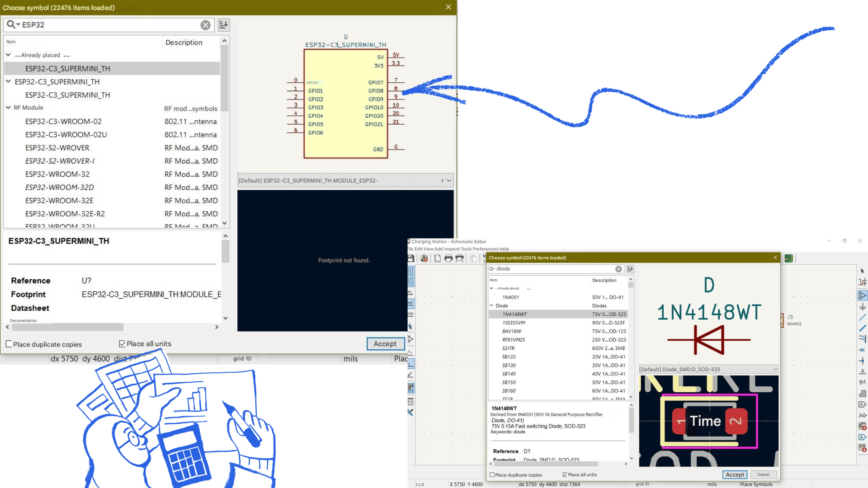The width and height of the screenshot is (868, 488).
Task: Enable Place duplicate copies in ESP32 dialog
Action: point(9,344)
